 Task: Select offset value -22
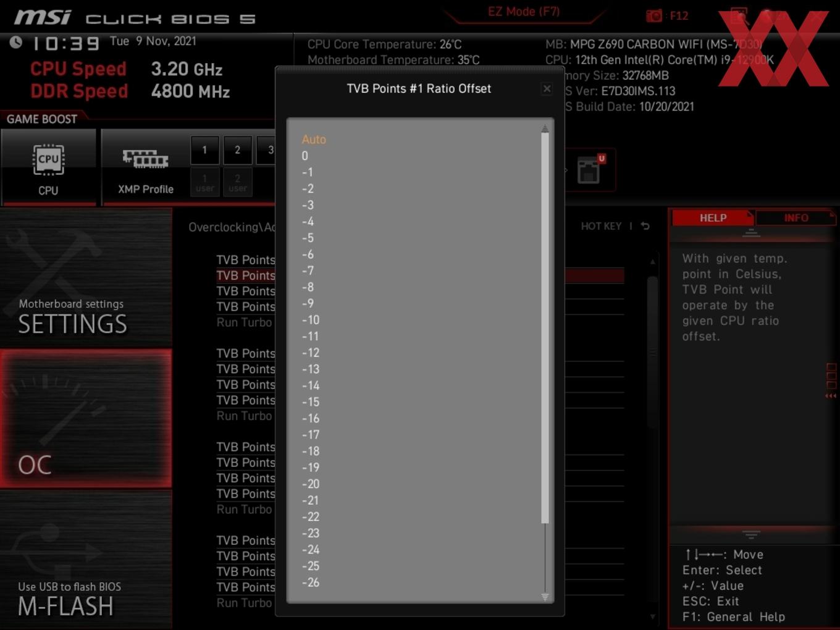pyautogui.click(x=311, y=517)
